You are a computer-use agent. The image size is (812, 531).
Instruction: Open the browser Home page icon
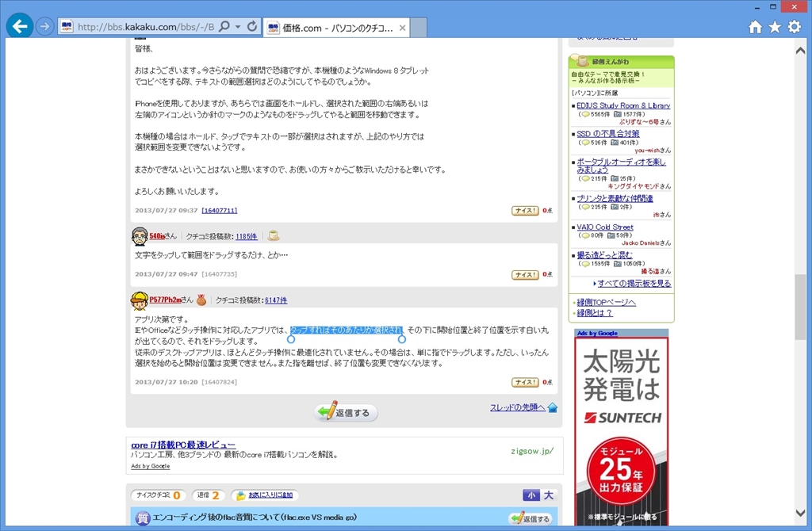click(755, 27)
